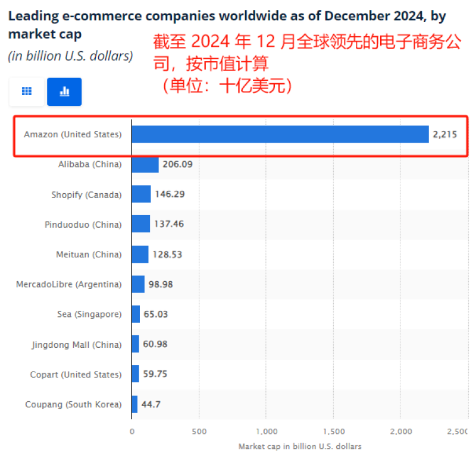Click the Amazon (United States) bar
This screenshot has height=453, width=476.
(280, 134)
